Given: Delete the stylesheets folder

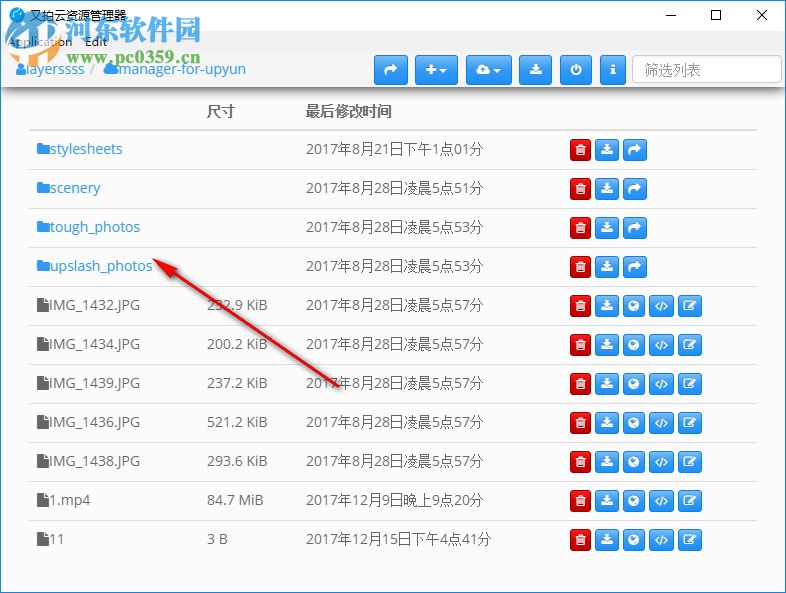Looking at the screenshot, I should (580, 150).
